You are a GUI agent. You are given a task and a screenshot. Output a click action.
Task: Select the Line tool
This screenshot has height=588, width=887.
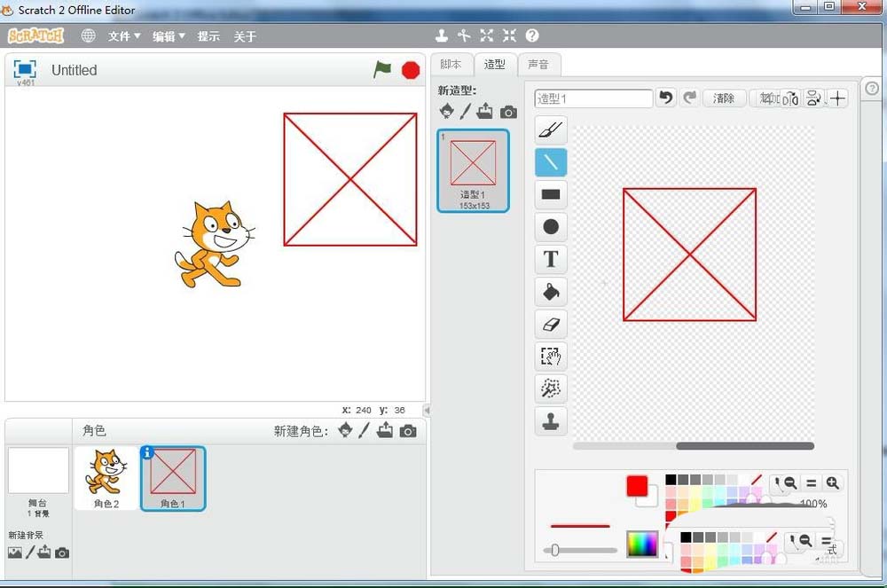[x=551, y=162]
